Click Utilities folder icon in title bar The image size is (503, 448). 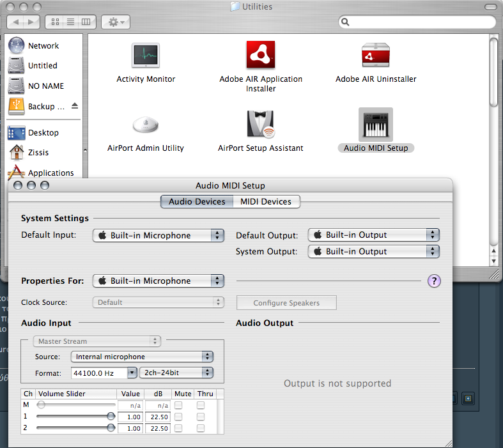235,6
